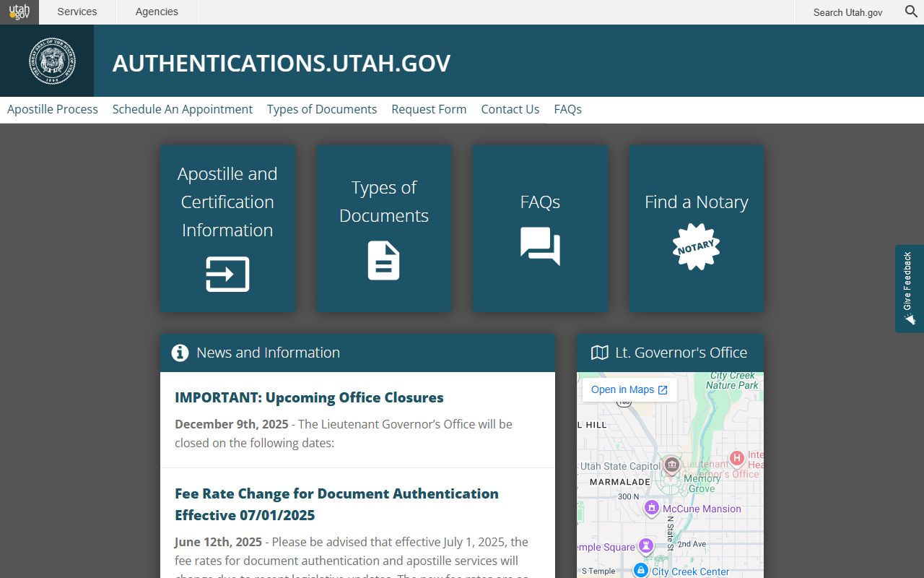Open IMPORTANT: Upcoming Office Closures article
The height and width of the screenshot is (578, 924).
click(309, 397)
